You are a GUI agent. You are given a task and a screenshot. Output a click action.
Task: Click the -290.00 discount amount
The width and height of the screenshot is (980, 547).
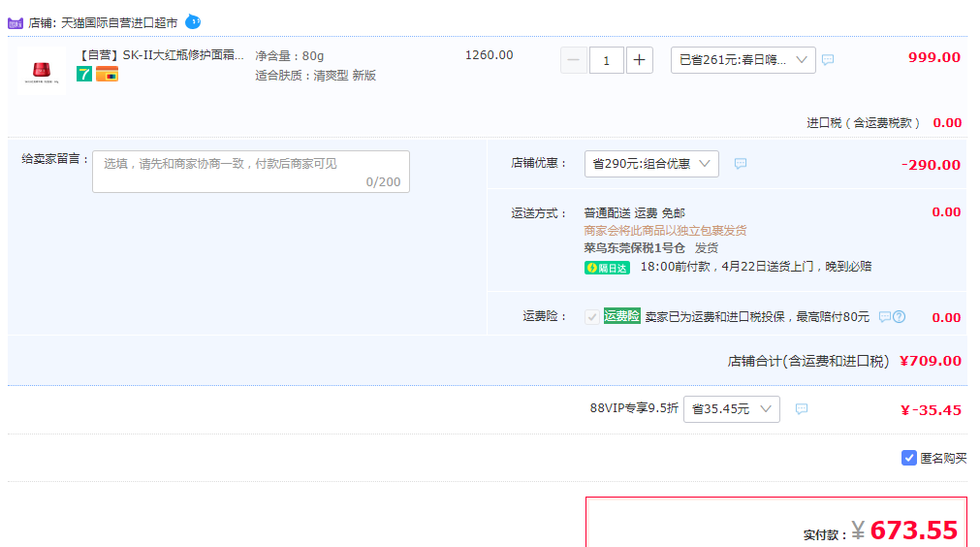pos(931,165)
